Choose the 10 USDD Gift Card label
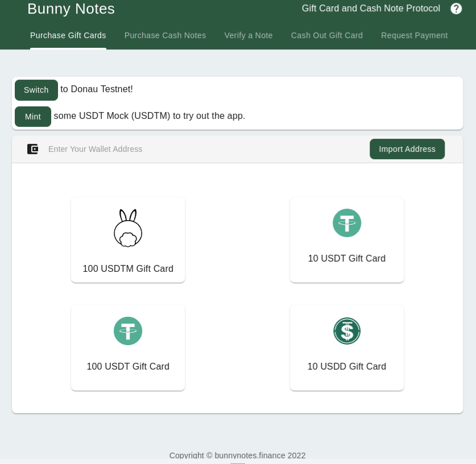This screenshot has width=476, height=464. coord(347,366)
